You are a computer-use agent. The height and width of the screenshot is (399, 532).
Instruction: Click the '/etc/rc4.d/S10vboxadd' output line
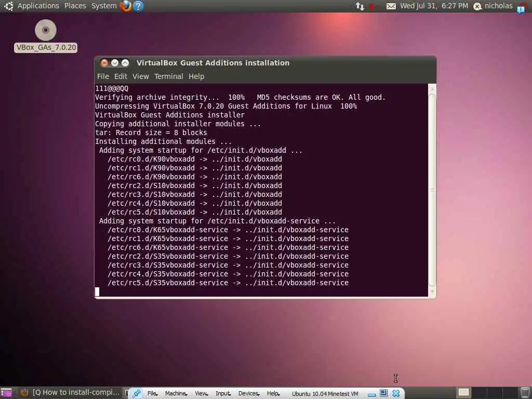[x=195, y=203]
